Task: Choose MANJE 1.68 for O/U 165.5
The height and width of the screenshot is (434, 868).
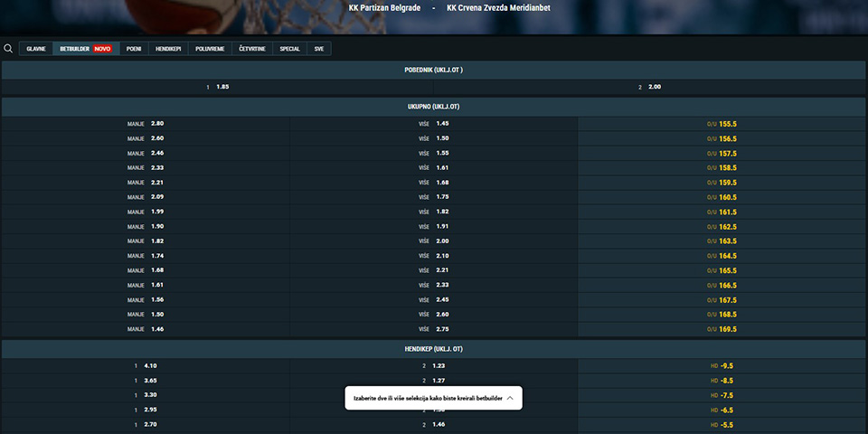Action: [x=146, y=270]
